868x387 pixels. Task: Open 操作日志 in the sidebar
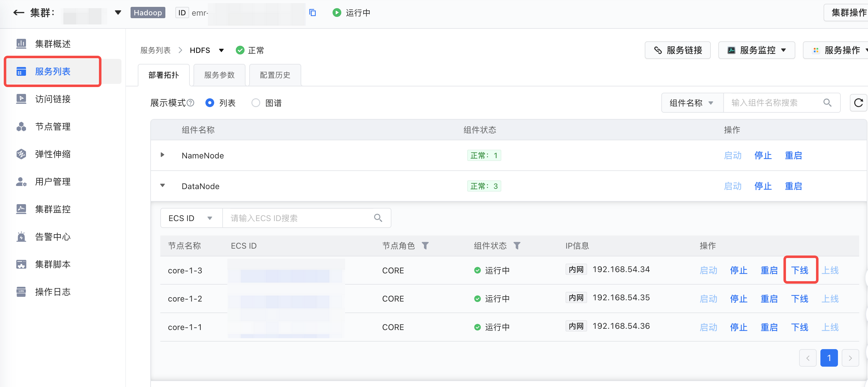(53, 292)
